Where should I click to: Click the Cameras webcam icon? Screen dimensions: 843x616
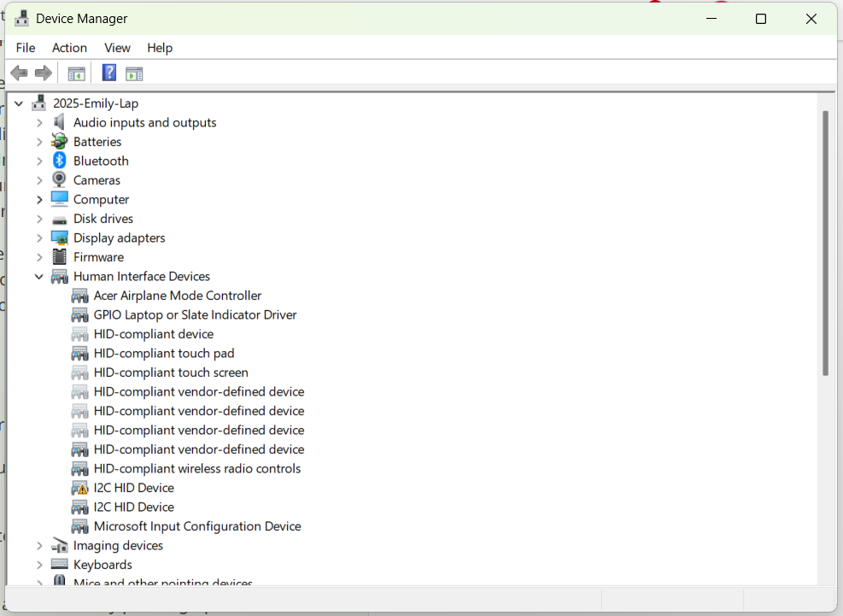coord(59,179)
